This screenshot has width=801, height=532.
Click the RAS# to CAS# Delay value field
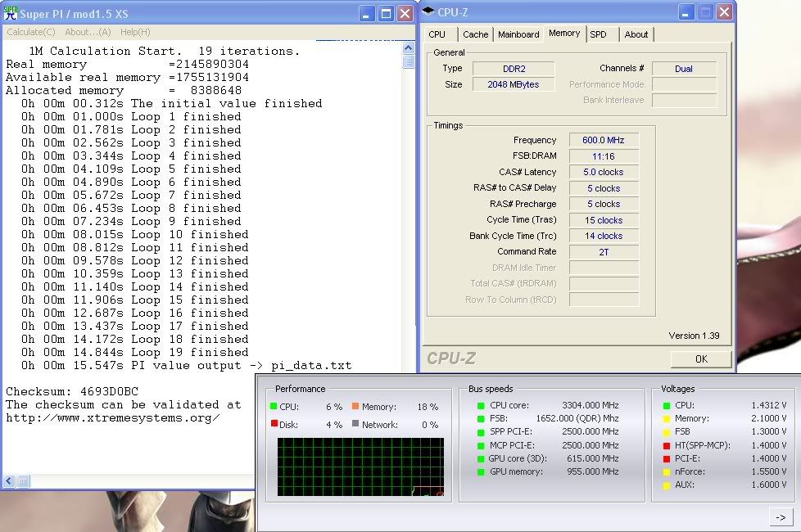[604, 188]
